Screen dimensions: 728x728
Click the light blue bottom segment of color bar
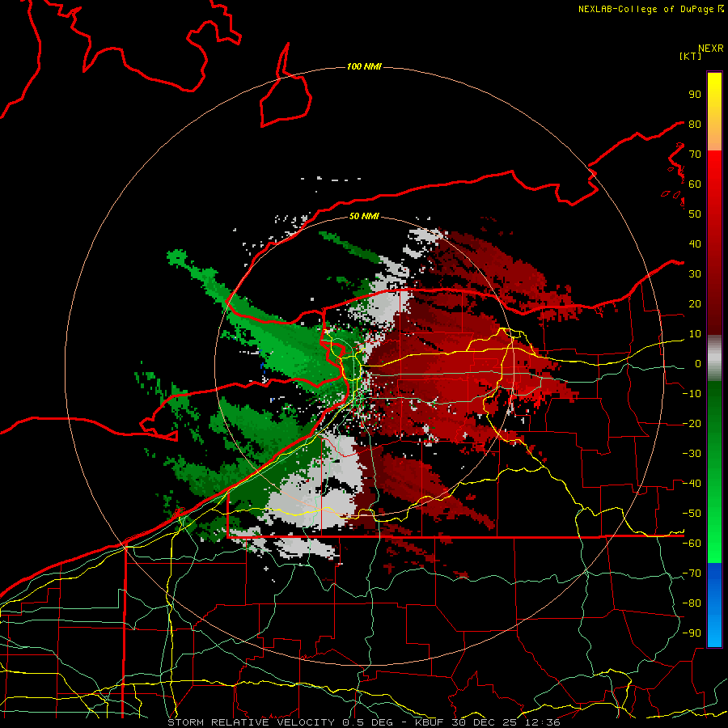point(714,632)
